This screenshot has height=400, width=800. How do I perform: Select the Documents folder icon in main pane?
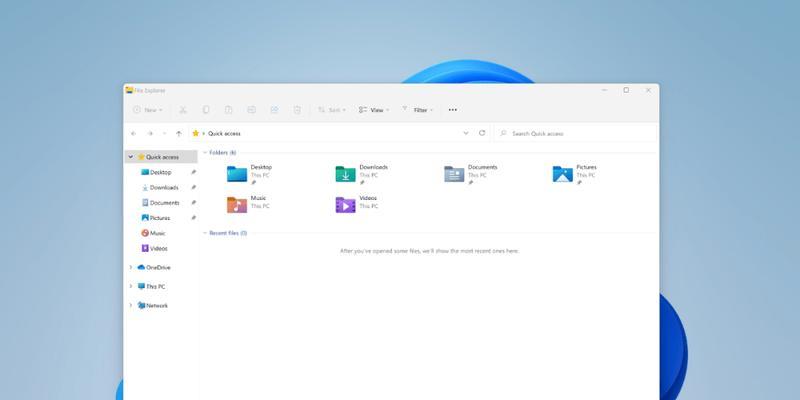click(x=454, y=174)
